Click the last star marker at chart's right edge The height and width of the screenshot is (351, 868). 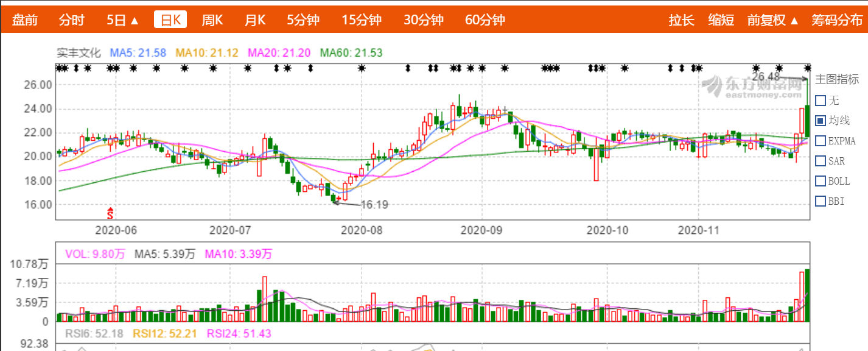808,68
